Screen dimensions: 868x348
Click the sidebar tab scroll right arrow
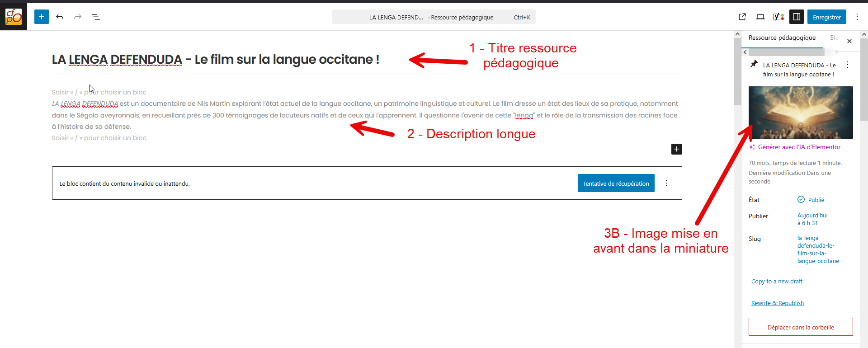point(837,52)
